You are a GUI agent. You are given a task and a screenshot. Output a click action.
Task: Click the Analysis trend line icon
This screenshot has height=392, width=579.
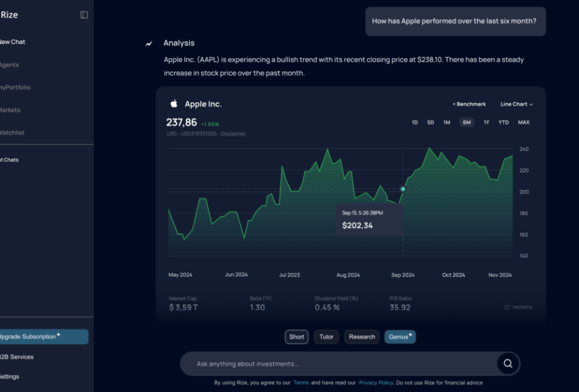[x=149, y=43]
